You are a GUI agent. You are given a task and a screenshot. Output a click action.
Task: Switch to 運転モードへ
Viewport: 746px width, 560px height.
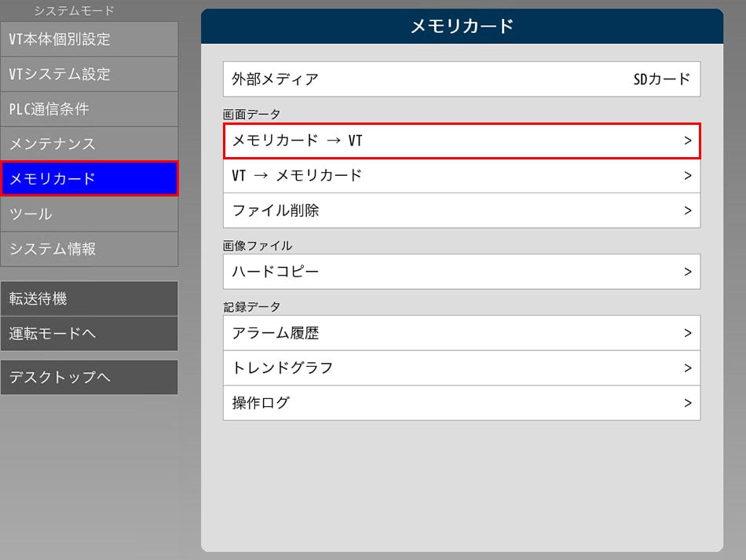89,334
